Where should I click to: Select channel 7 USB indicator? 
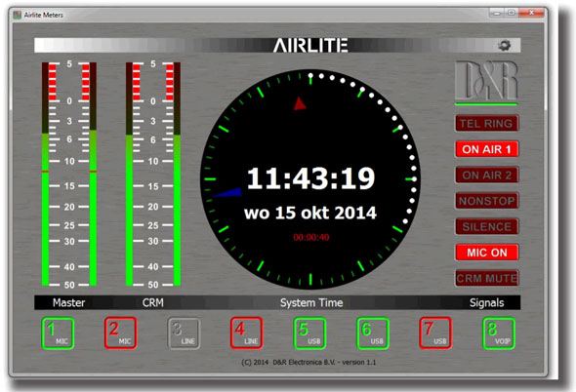point(435,333)
